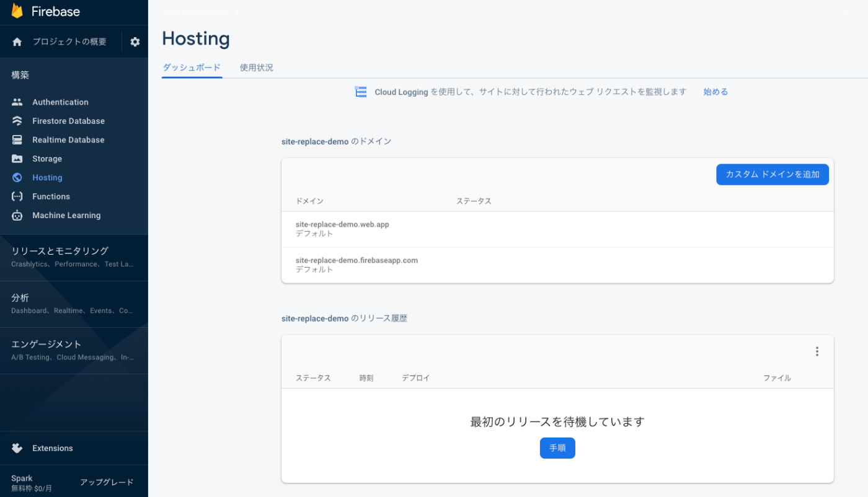
Task: Open project settings gear icon
Action: tap(135, 42)
